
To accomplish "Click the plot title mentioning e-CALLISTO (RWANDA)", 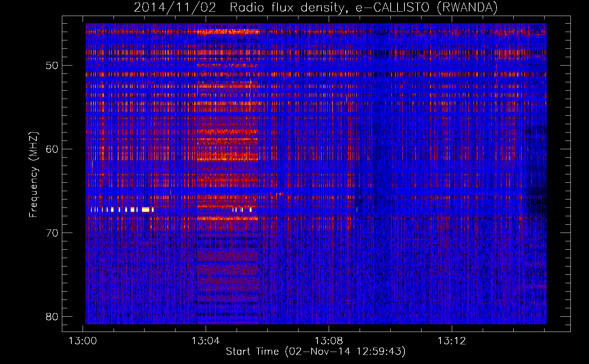I will pyautogui.click(x=316, y=7).
